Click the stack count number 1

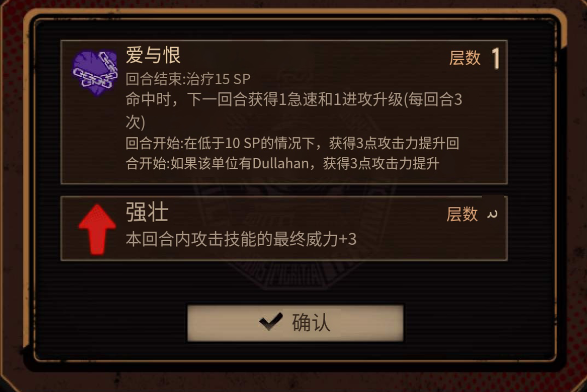click(x=496, y=58)
